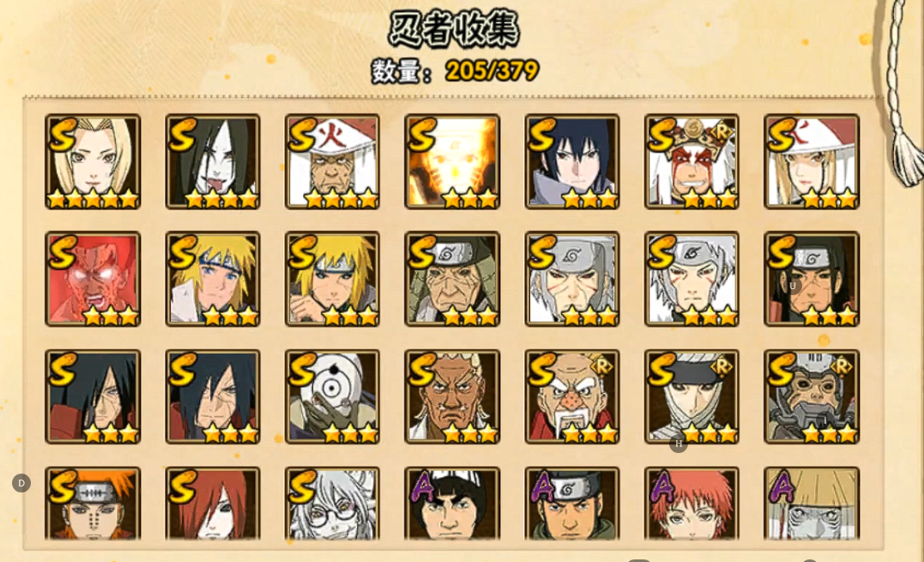
Task: Click the collection count 205/379 label
Action: (x=492, y=70)
